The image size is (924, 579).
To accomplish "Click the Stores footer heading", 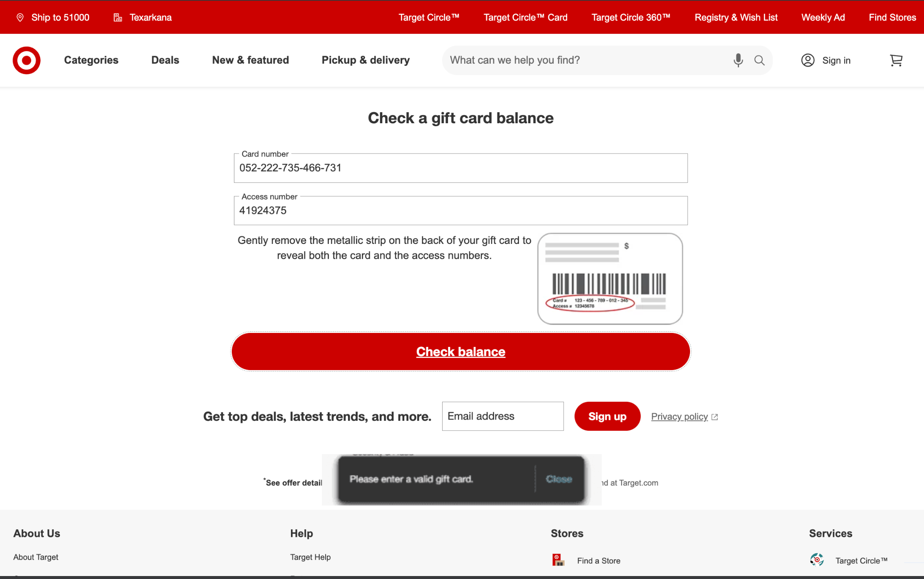I will [x=567, y=533].
